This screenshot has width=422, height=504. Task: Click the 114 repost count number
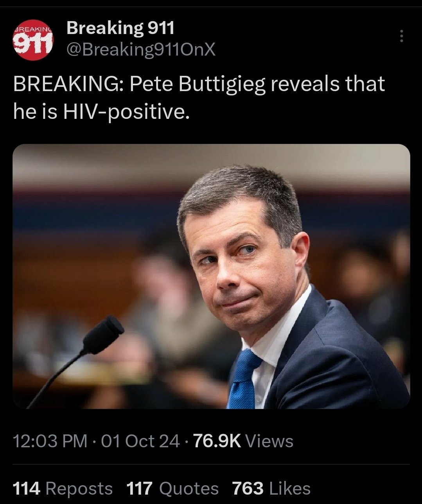tap(27, 488)
